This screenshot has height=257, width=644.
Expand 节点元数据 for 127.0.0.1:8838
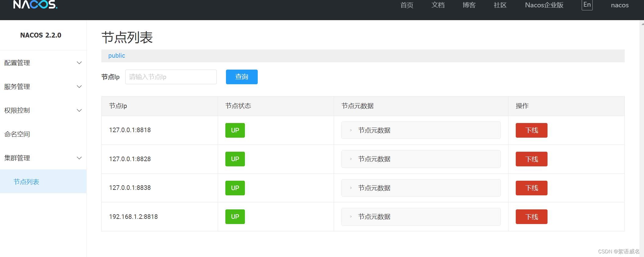click(x=421, y=188)
